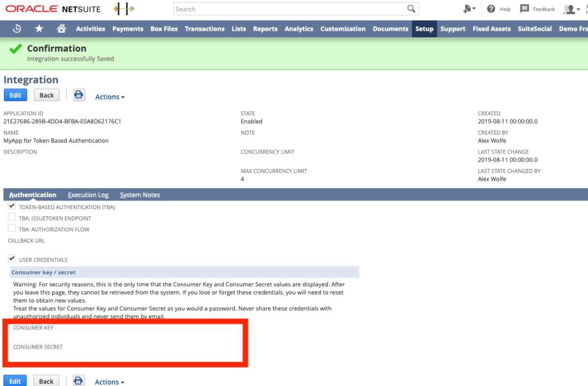The image size is (588, 386).
Task: Click the bottom Back button
Action: (x=46, y=381)
